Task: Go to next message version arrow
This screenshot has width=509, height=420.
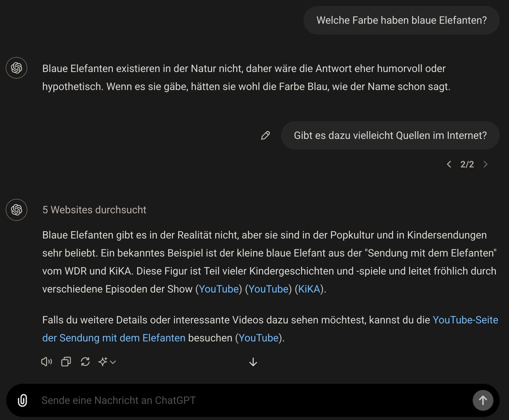Action: click(485, 164)
